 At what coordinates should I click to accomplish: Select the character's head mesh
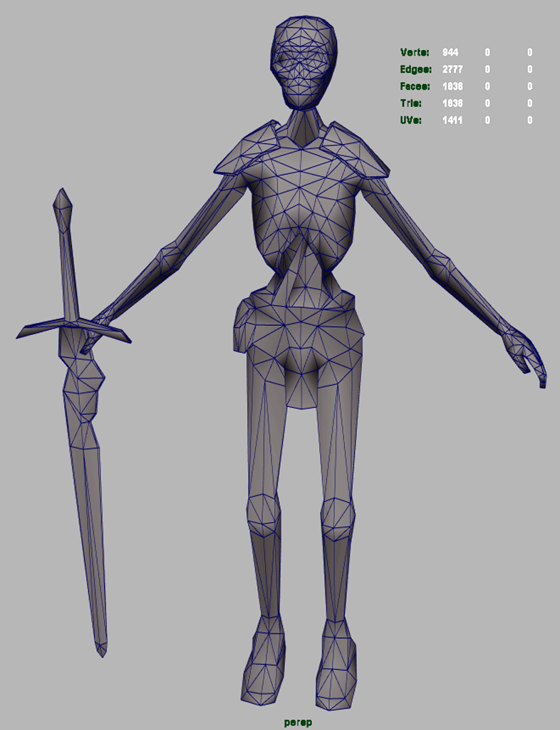304,61
